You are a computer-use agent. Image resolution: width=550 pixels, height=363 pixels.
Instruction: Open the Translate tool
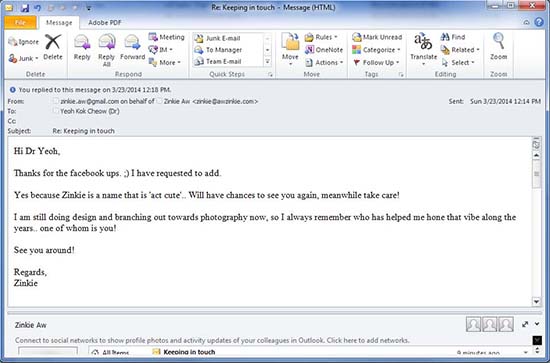pyautogui.click(x=423, y=49)
